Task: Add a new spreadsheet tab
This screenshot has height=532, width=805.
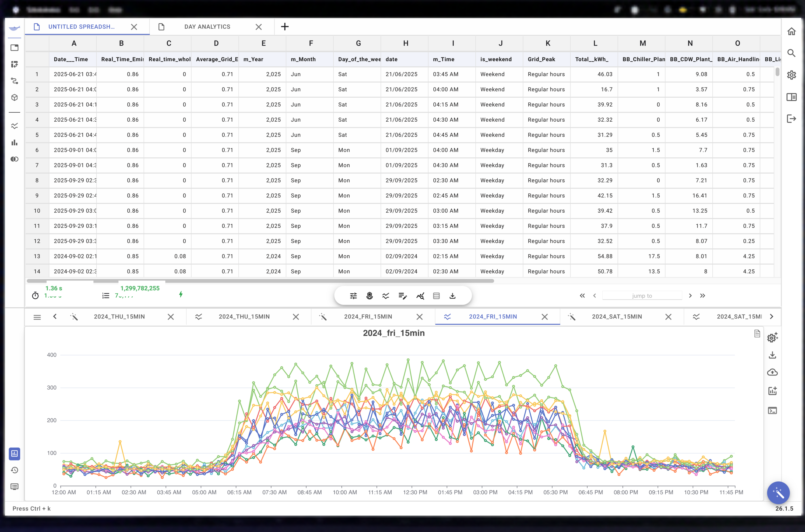Action: point(285,27)
